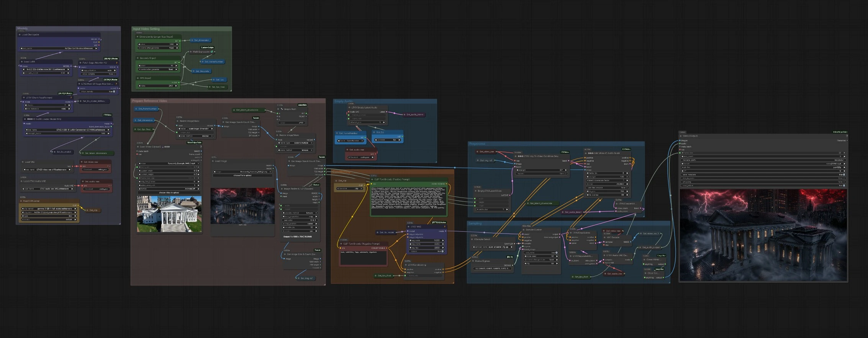Open sampler_name dropdown in KSamplerSelect
Viewport: 868px width, 338px height.
coord(492,247)
